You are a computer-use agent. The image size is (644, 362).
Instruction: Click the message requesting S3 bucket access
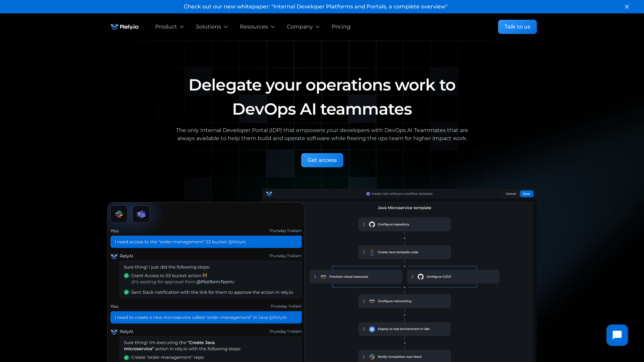pos(206,242)
